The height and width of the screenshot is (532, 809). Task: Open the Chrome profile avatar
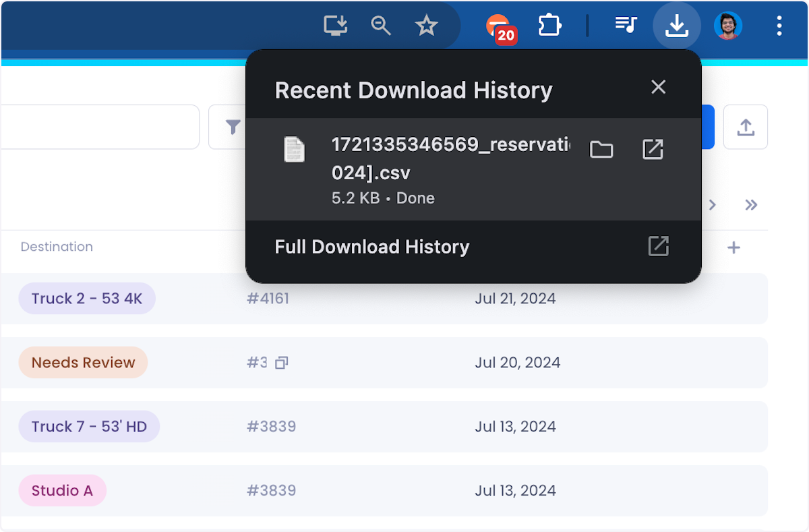(728, 26)
